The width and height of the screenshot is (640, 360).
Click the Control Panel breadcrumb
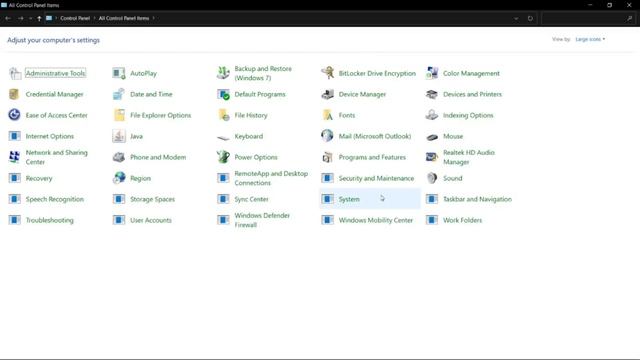pos(75,18)
